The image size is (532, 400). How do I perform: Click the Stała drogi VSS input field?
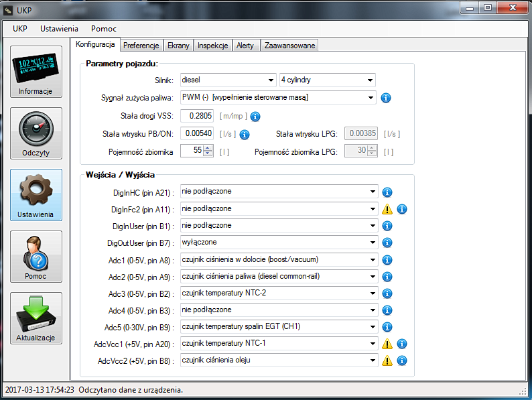(x=197, y=116)
